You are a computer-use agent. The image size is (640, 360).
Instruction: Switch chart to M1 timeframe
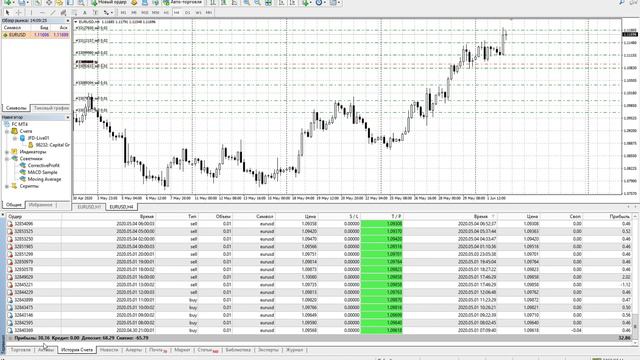coord(123,13)
